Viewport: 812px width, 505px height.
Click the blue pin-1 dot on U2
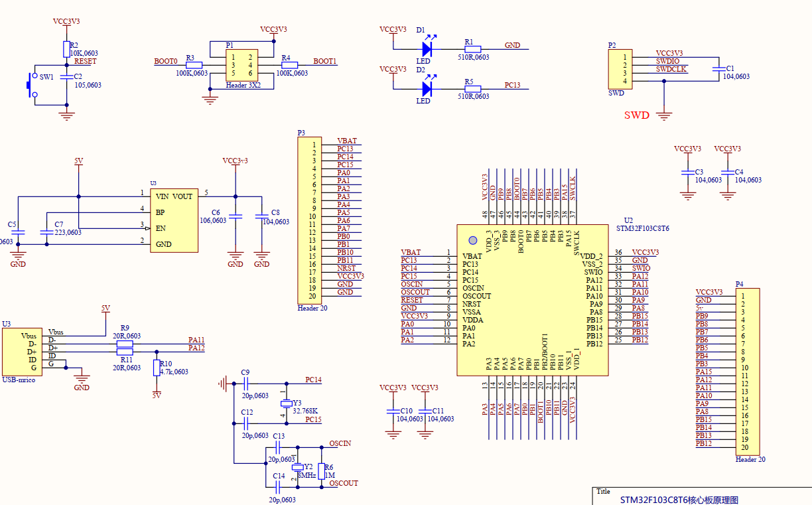[473, 240]
